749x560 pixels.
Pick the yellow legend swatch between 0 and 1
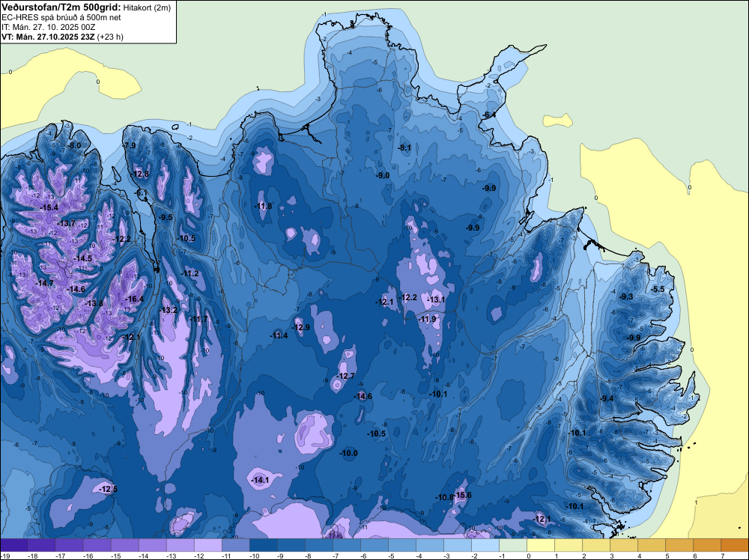[x=541, y=545]
